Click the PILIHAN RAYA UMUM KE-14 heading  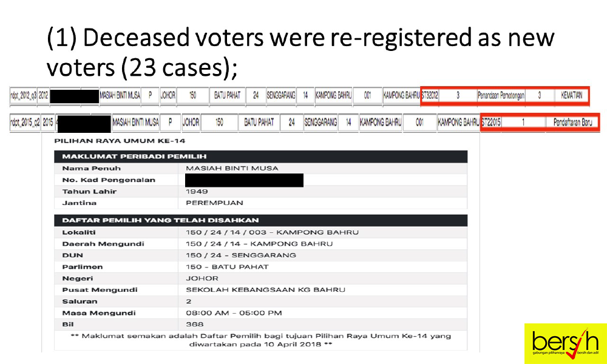(x=120, y=141)
